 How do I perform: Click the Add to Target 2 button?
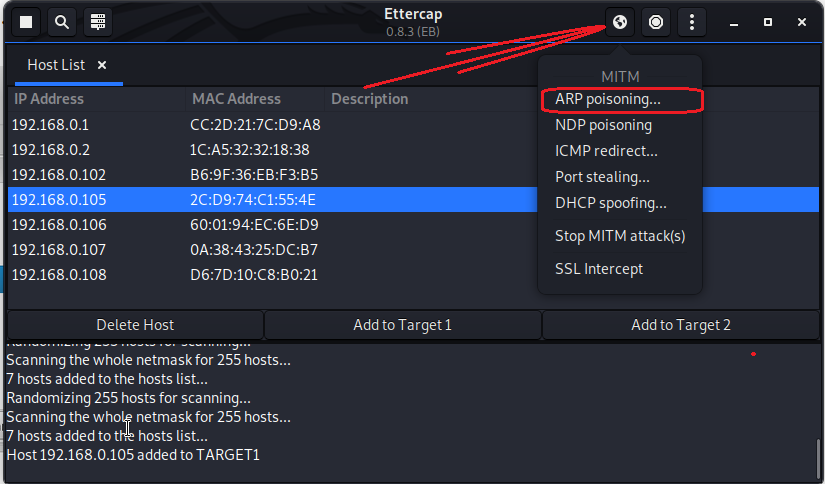tap(681, 324)
